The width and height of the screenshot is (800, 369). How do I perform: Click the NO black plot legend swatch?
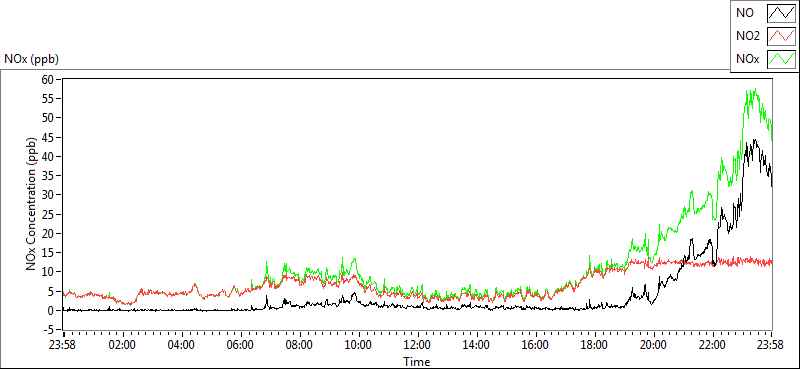point(782,13)
